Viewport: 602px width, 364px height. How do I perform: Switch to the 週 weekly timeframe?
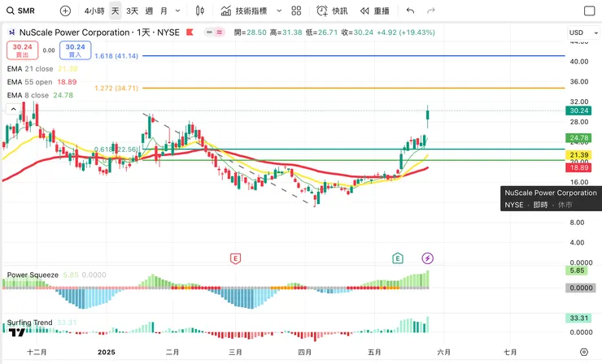[x=149, y=11]
